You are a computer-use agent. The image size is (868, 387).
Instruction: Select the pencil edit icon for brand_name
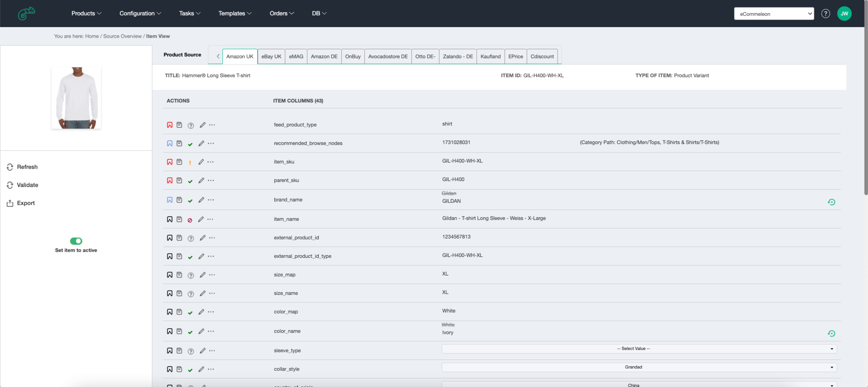point(201,200)
